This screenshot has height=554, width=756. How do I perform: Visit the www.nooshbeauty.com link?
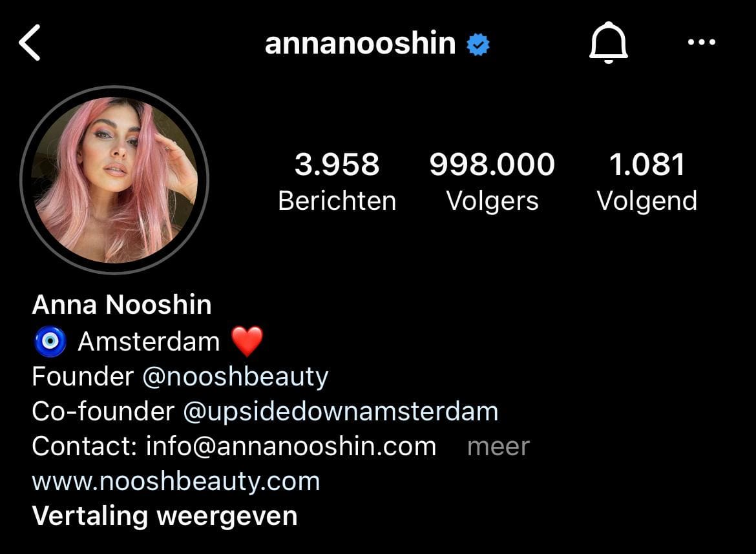click(176, 482)
